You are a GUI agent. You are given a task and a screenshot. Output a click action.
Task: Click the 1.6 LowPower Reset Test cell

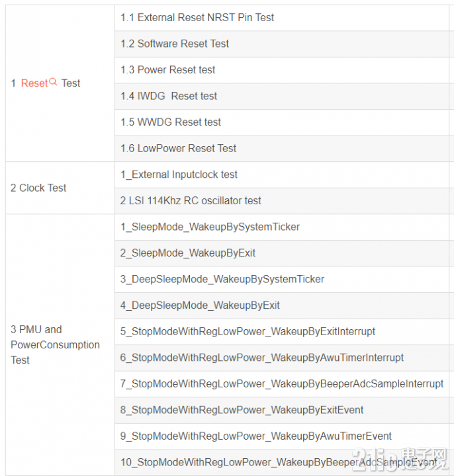(282, 149)
